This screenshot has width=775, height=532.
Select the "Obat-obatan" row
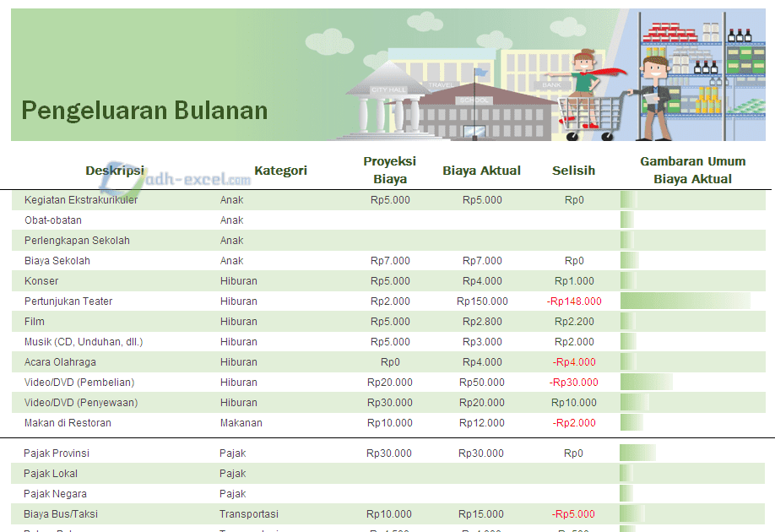(x=52, y=220)
